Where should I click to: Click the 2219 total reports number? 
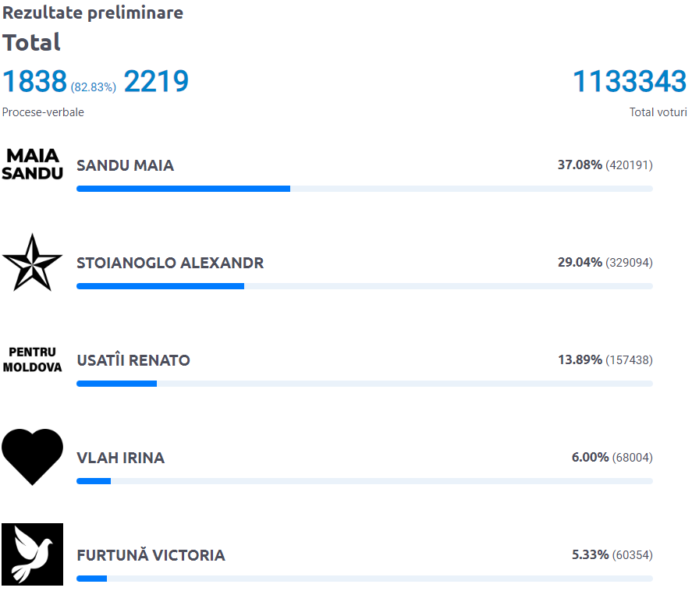point(156,82)
